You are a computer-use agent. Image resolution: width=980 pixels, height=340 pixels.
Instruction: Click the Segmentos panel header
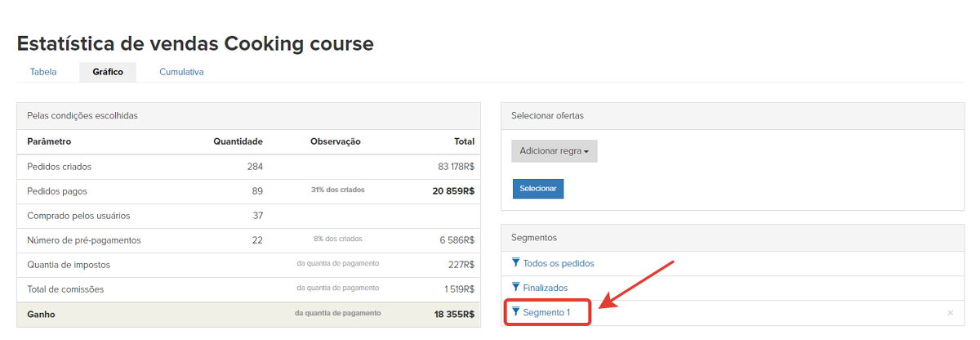(x=533, y=237)
